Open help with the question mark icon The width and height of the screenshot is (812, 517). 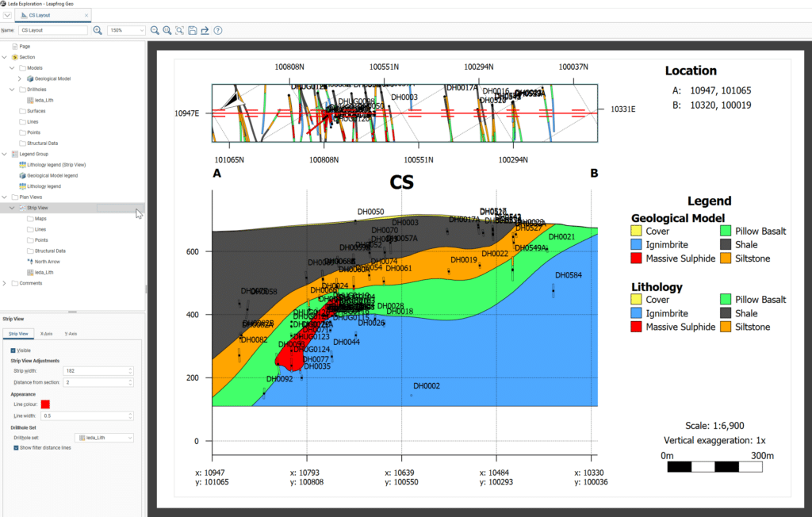coord(218,30)
